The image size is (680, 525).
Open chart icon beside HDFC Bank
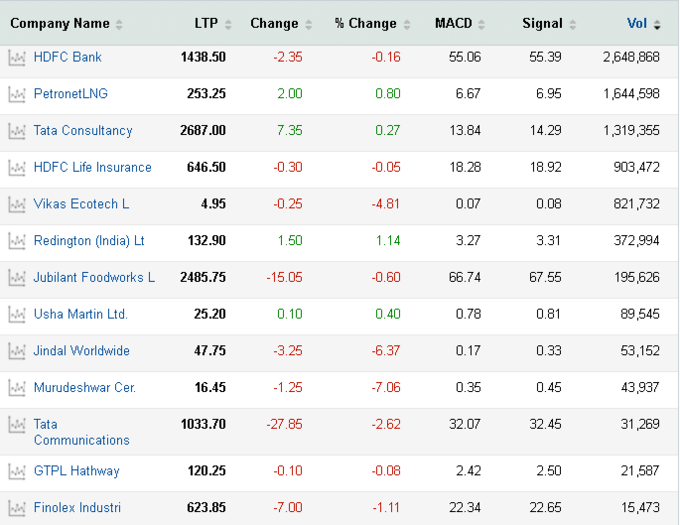(x=17, y=58)
